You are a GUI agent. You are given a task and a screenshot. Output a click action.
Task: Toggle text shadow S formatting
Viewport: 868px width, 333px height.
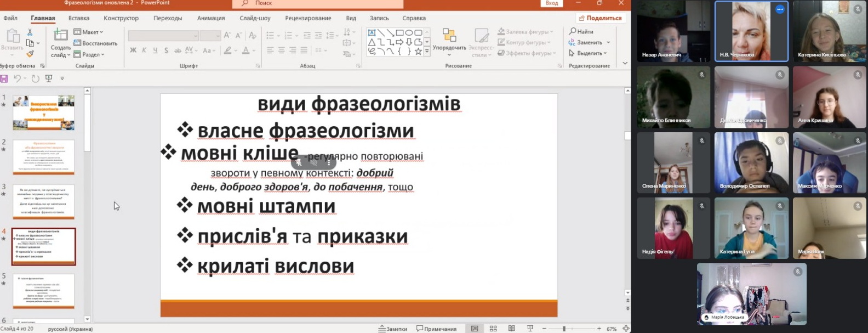tap(167, 50)
